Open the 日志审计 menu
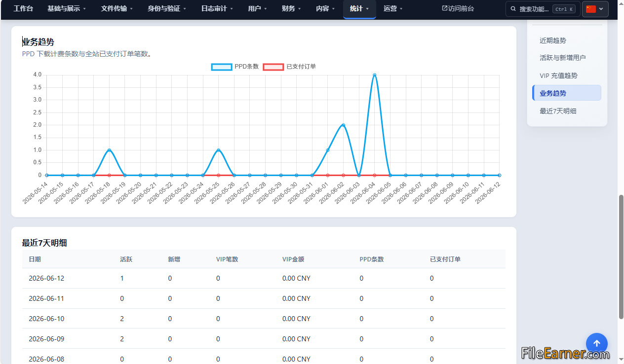Screen dimensions: 624x364 [x=217, y=9]
